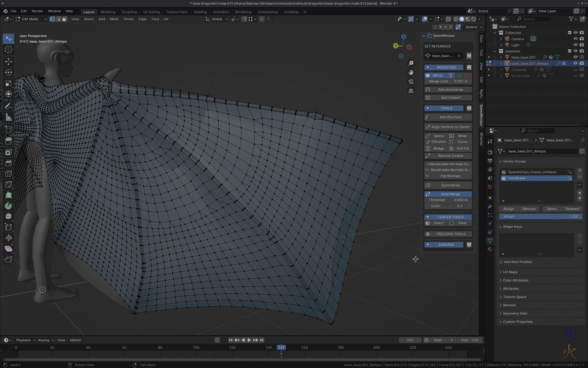Hide base_base.001 object in outliner
The image size is (588, 368).
pyautogui.click(x=575, y=57)
